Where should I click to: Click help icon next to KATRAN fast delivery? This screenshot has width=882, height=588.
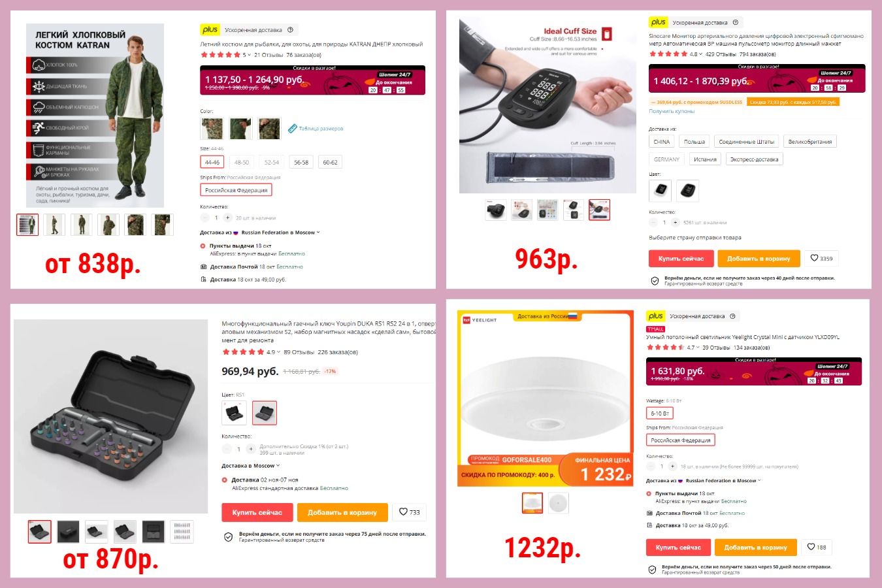pos(291,29)
